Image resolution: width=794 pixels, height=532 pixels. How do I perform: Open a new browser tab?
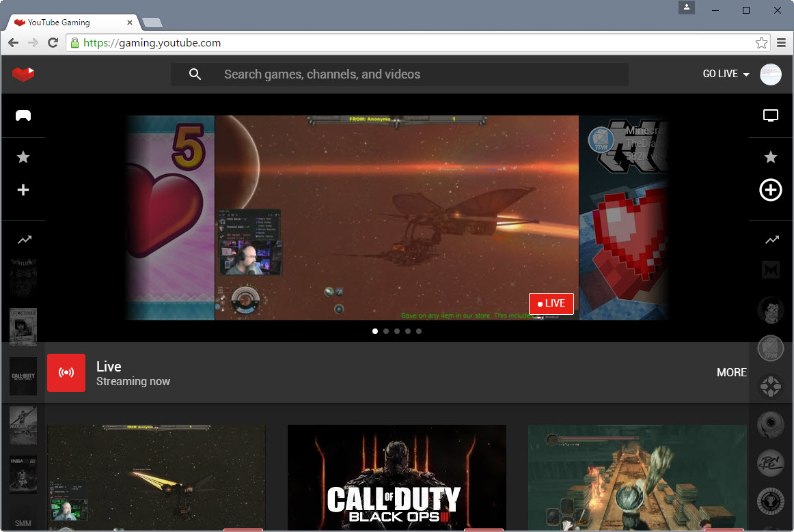click(x=152, y=23)
